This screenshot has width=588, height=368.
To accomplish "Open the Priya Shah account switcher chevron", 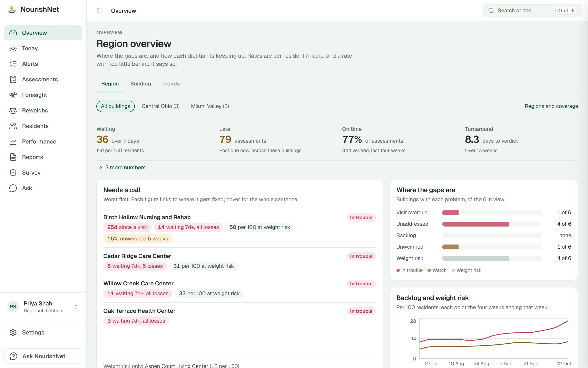I will tap(76, 307).
